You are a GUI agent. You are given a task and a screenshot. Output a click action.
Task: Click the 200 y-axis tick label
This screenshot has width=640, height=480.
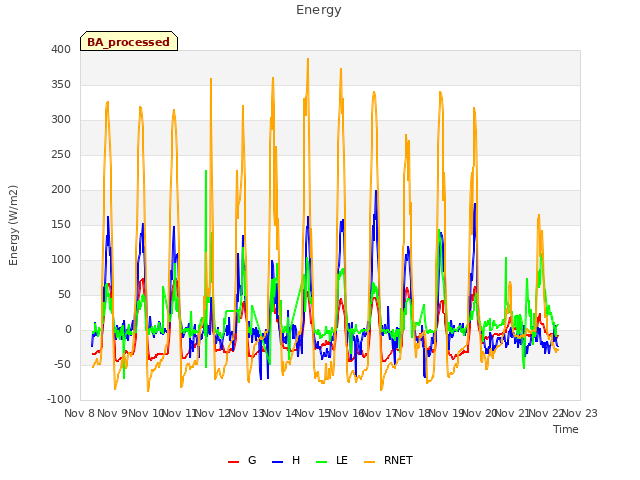[61, 189]
